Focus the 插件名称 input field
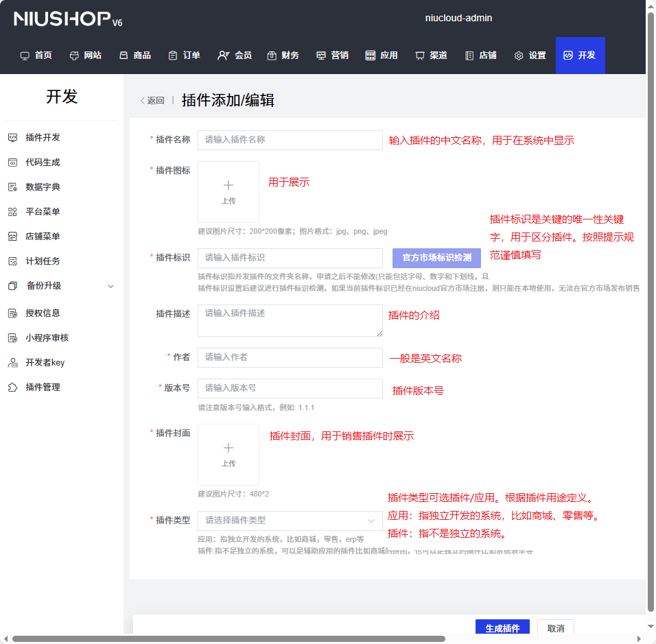The height and width of the screenshot is (644, 656). coord(290,140)
